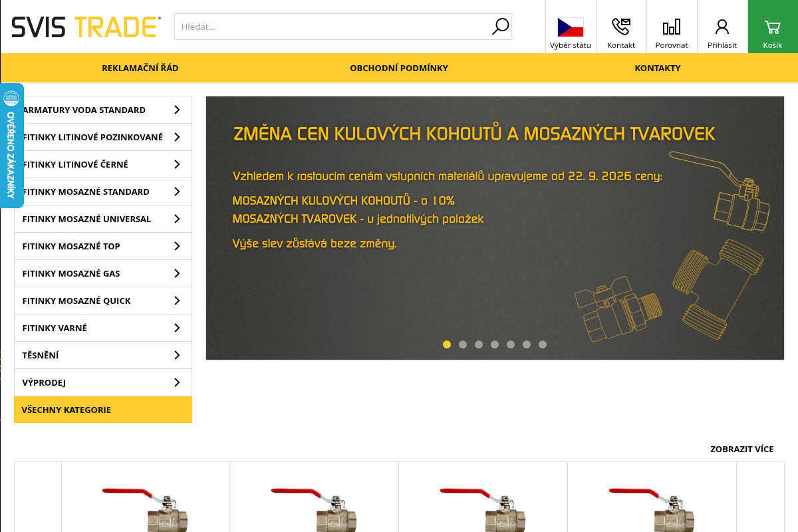Expand the Fitinky mosazné standard chevron
The image size is (798, 532).
(177, 192)
